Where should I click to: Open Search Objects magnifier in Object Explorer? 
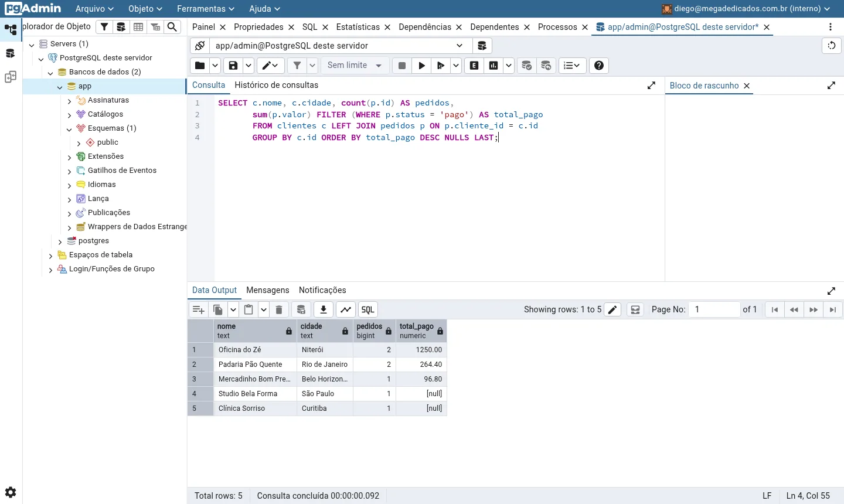pos(172,27)
